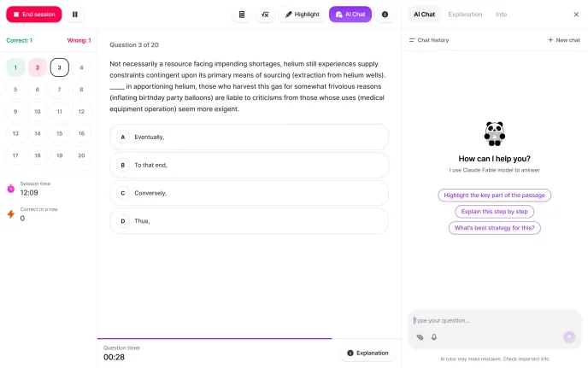Switch to the Explanation tab
This screenshot has height=368, width=588.
pyautogui.click(x=465, y=15)
